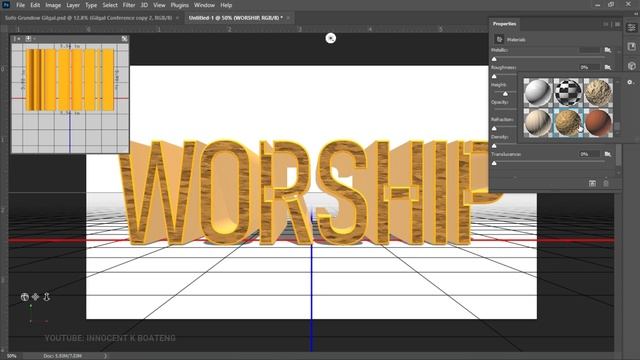This screenshot has width=640, height=360.
Task: Open the Filter menu
Action: (129, 5)
